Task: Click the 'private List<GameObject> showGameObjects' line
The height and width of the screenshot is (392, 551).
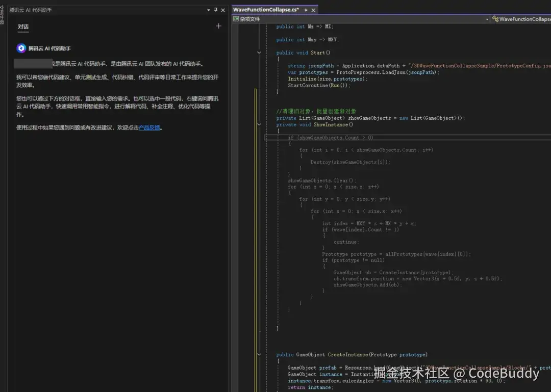Action: pos(370,118)
